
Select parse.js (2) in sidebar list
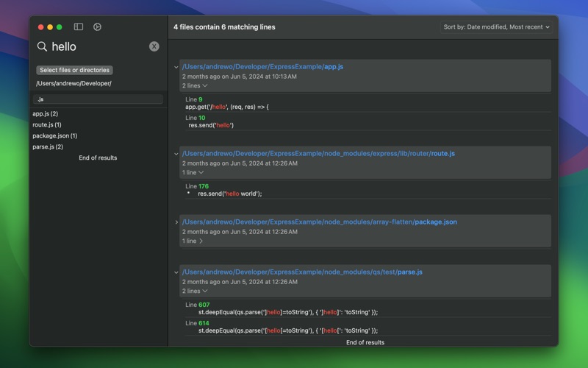tap(48, 146)
